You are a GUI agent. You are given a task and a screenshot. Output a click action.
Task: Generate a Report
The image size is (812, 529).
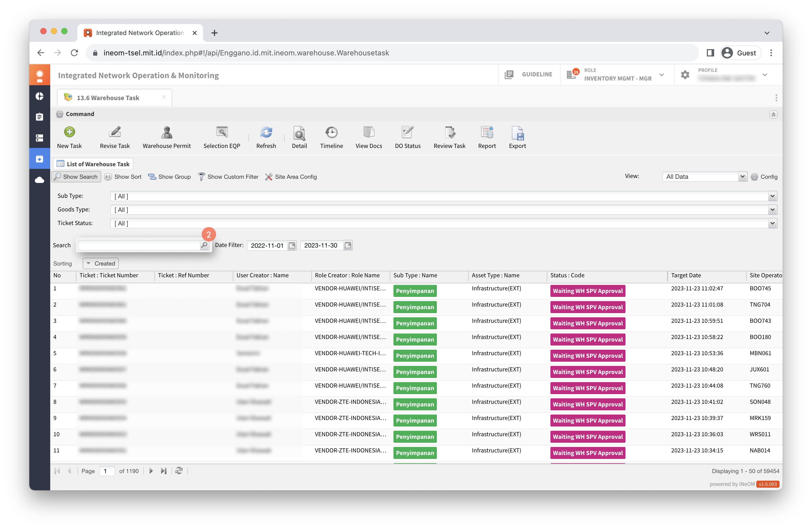[487, 137]
